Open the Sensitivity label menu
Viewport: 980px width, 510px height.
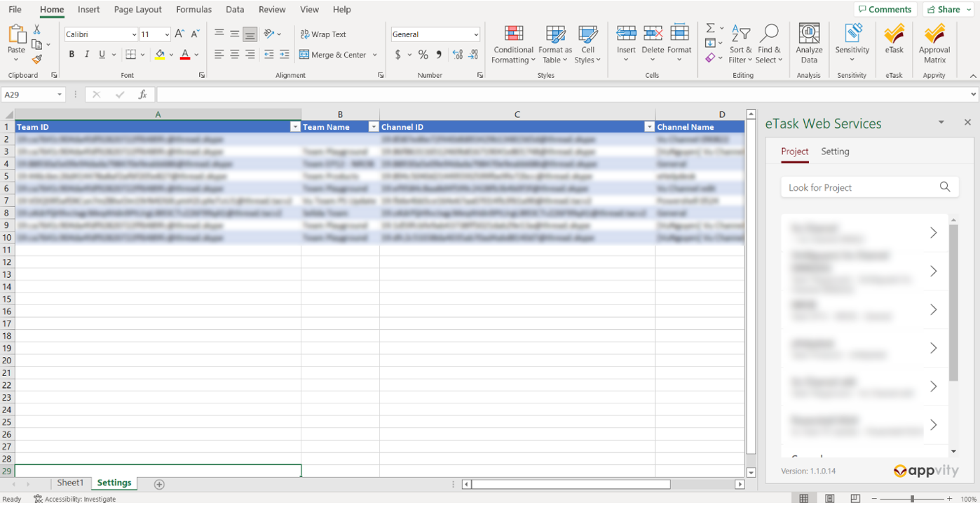[852, 43]
